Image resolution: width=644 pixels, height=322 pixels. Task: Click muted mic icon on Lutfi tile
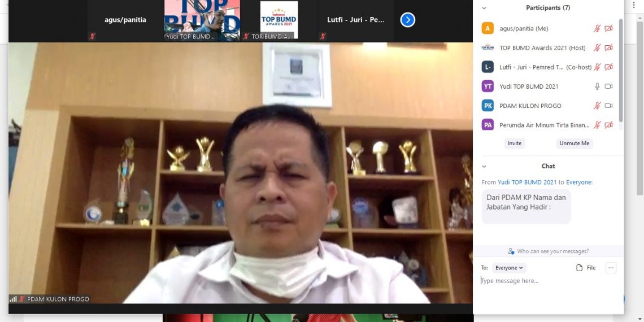tap(323, 36)
